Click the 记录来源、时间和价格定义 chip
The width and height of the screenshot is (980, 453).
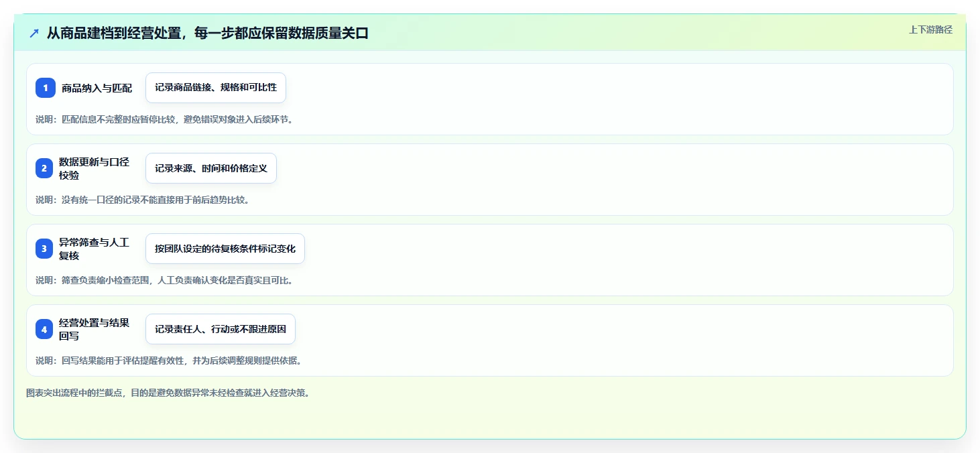pyautogui.click(x=211, y=168)
